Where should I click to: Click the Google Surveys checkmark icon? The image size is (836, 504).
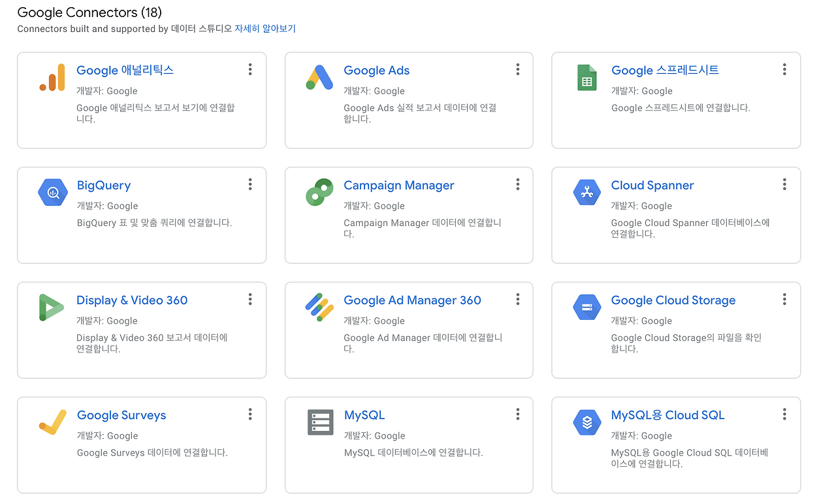point(52,422)
